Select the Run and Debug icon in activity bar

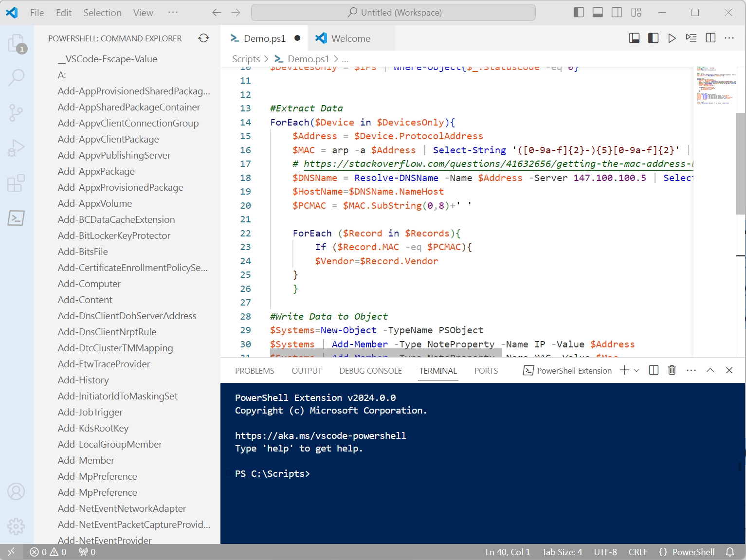pos(17,148)
